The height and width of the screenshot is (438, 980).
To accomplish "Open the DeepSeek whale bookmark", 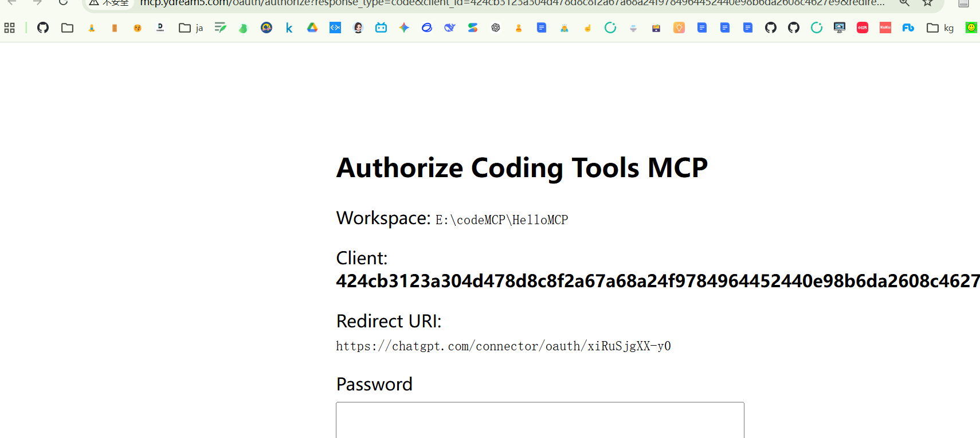I will click(450, 28).
